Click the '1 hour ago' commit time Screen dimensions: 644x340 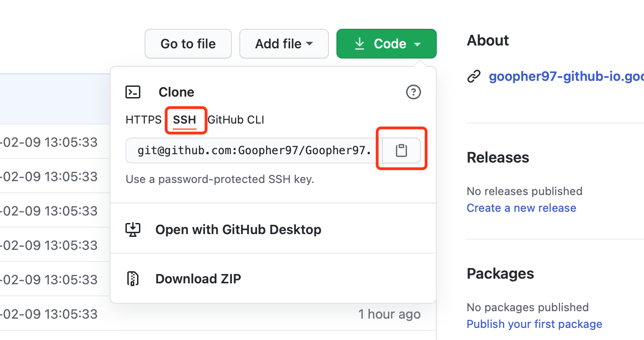[x=389, y=314]
